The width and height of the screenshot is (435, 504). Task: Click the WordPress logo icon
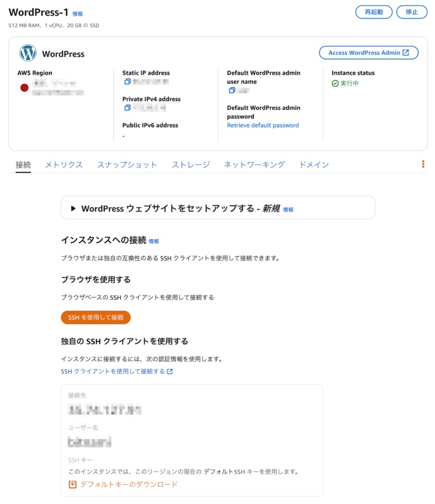(x=28, y=53)
